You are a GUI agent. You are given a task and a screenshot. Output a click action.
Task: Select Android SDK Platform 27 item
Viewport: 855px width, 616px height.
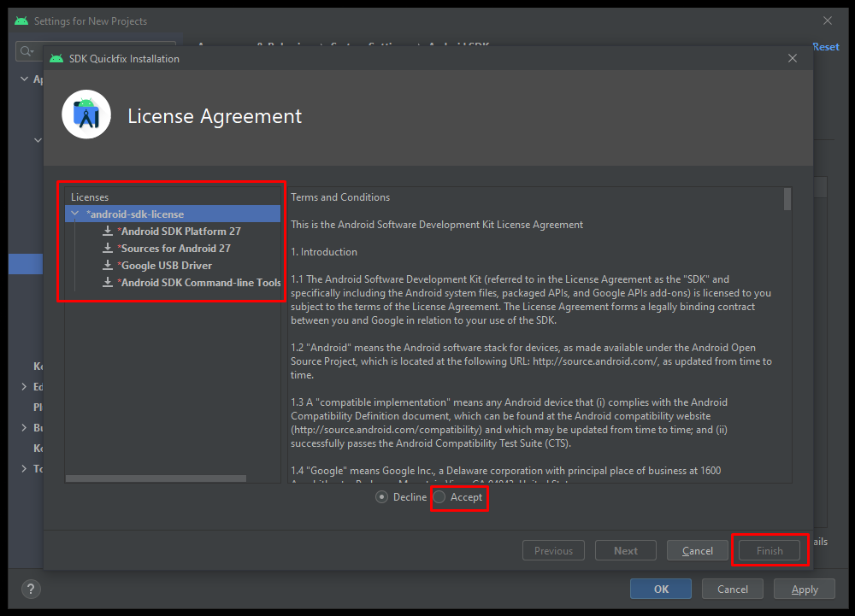tap(180, 231)
